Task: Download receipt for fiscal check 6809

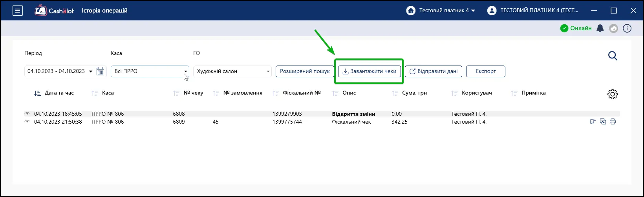Action: pyautogui.click(x=593, y=122)
